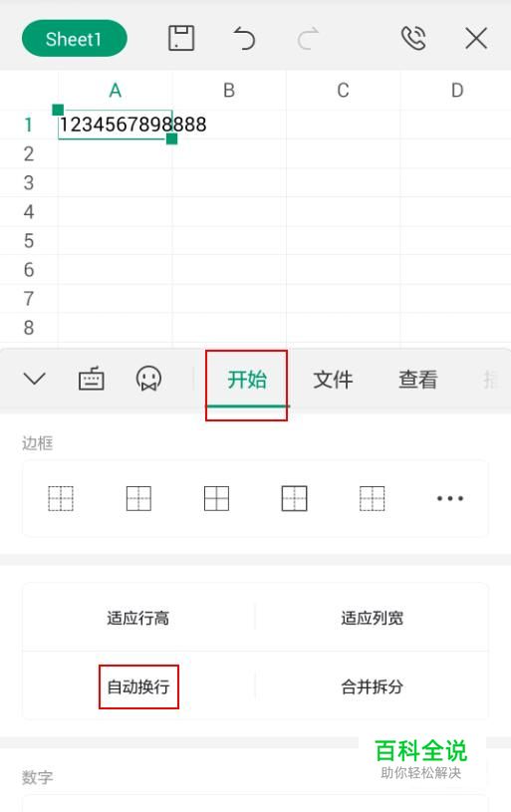This screenshot has height=812, width=511.
Task: Switch to the 文件 tab
Action: [333, 380]
